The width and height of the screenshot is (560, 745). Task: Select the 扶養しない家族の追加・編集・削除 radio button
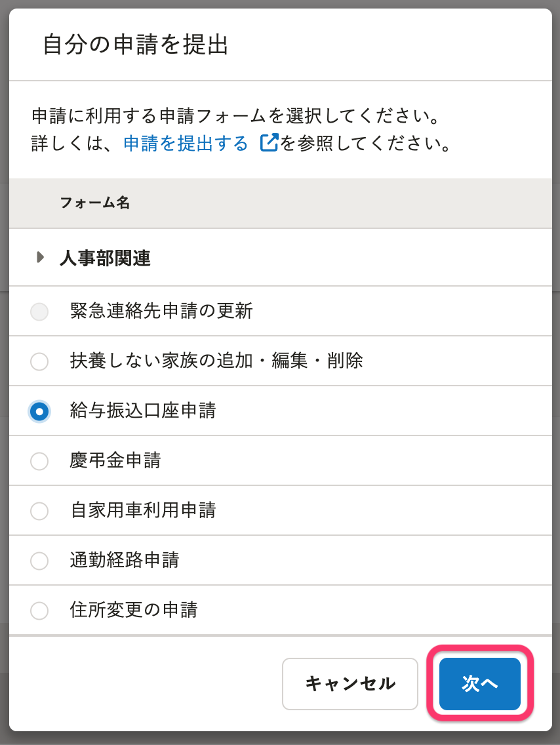(x=39, y=361)
